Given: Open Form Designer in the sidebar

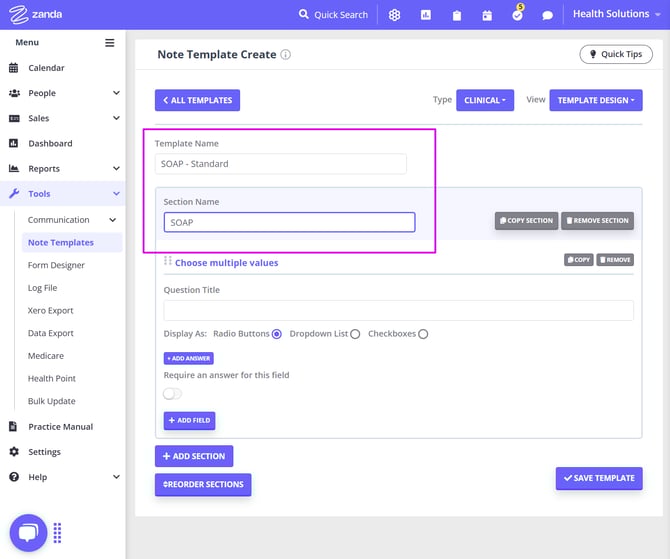Looking at the screenshot, I should click(x=56, y=265).
